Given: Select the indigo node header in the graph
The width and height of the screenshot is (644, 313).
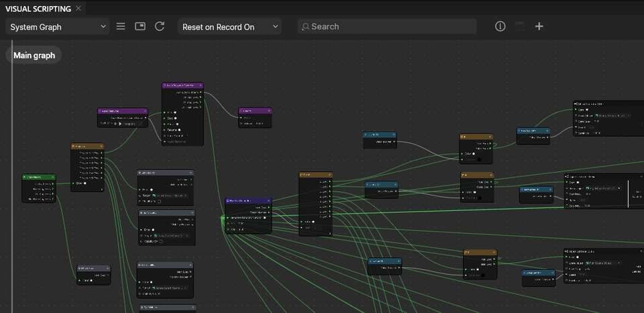Looking at the screenshot, I should [248, 201].
